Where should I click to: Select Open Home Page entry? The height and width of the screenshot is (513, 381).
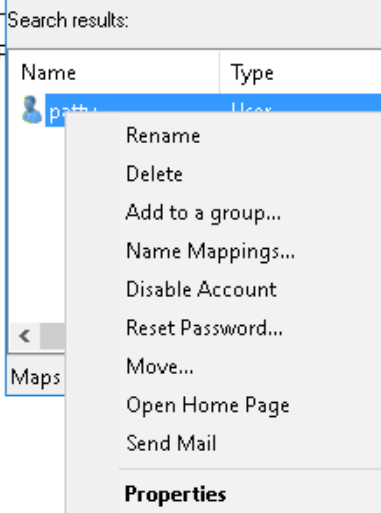[208, 405]
